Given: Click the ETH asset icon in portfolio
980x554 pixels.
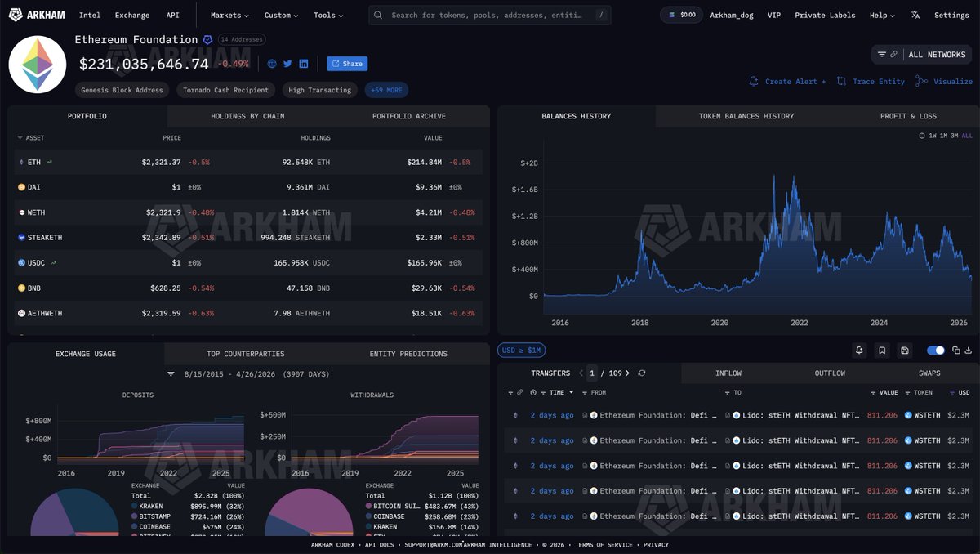Looking at the screenshot, I should 21,163.
